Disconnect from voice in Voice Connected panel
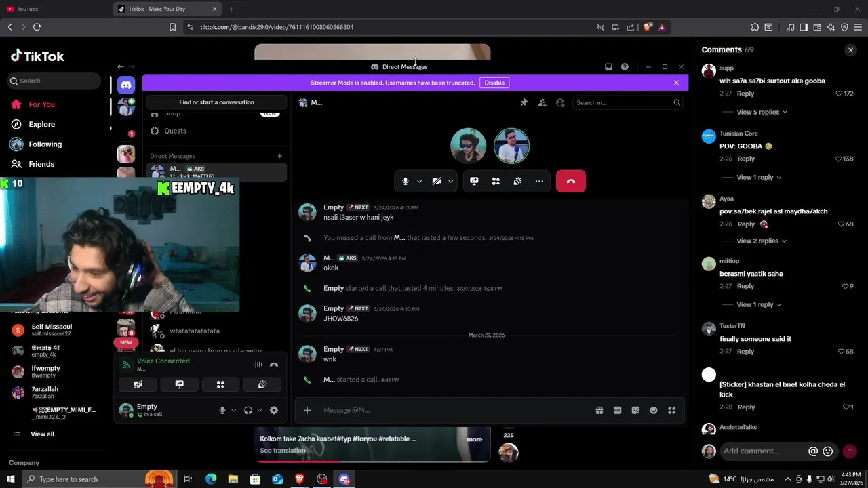Screen dimensions: 868x488 tap(274, 365)
